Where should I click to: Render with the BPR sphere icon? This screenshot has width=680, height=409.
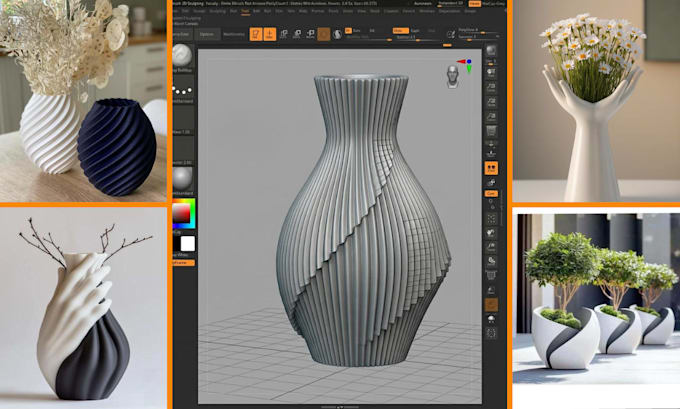[x=491, y=51]
